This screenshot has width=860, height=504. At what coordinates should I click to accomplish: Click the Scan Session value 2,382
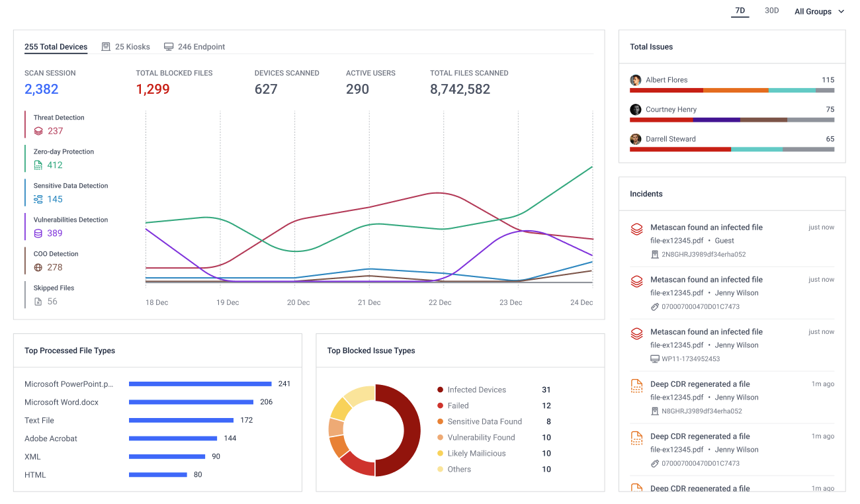[x=42, y=89]
